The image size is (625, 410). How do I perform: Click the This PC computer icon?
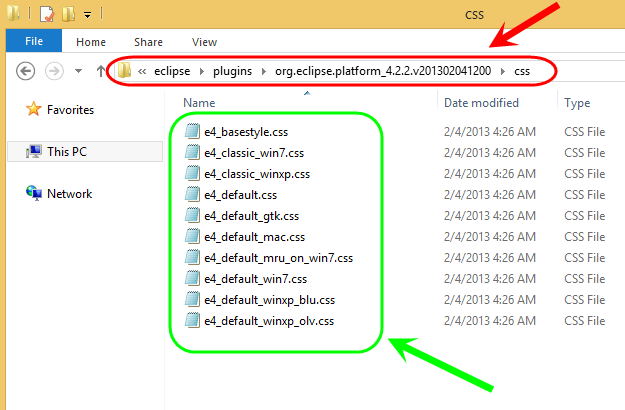pyautogui.click(x=33, y=151)
